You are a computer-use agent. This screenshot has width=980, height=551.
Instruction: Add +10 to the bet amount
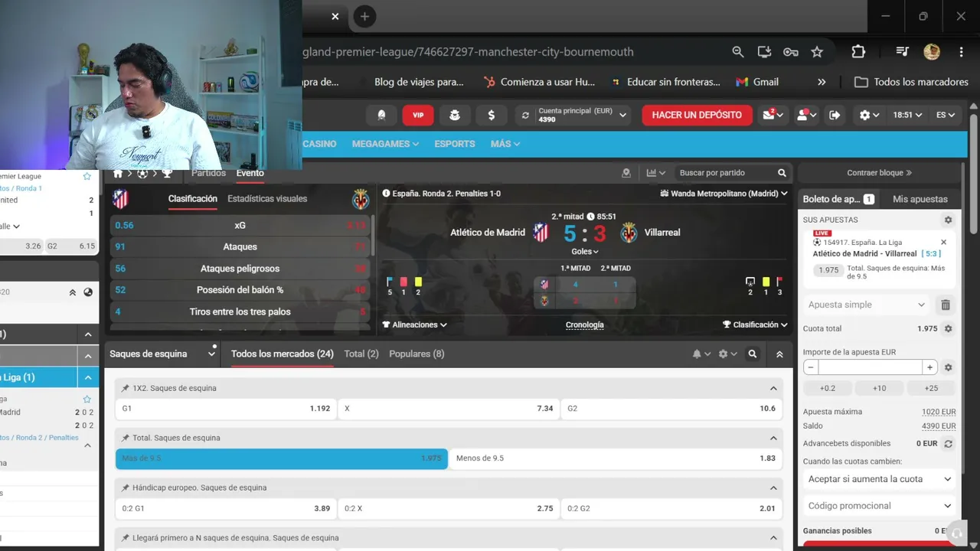pos(880,388)
